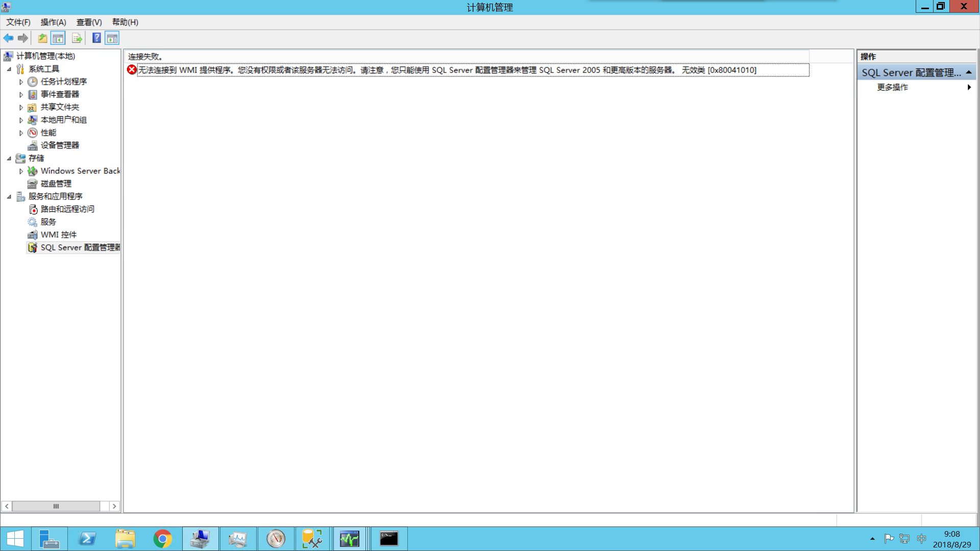This screenshot has width=980, height=551.
Task: Click the tree pane horizontal scrollbar thumb
Action: click(56, 506)
